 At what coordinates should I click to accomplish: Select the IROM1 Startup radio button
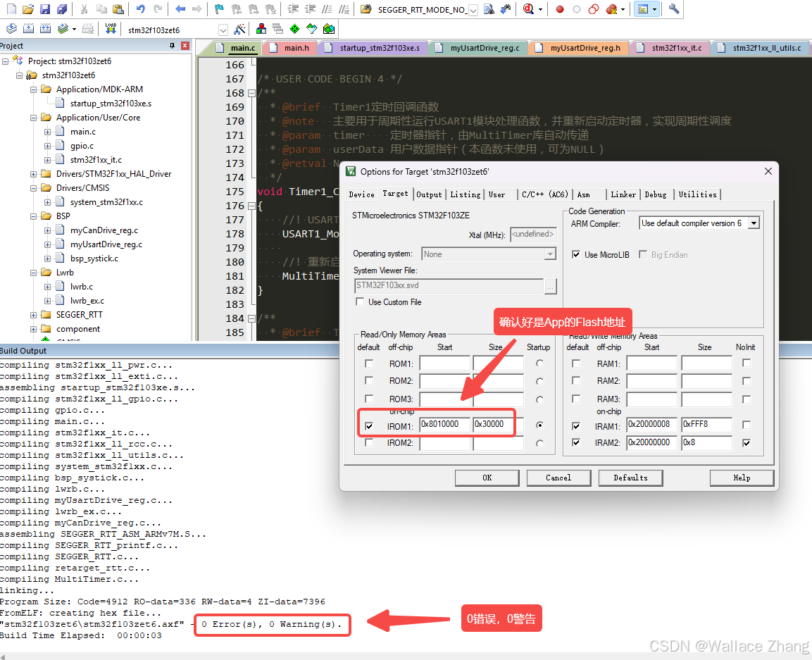(x=540, y=425)
